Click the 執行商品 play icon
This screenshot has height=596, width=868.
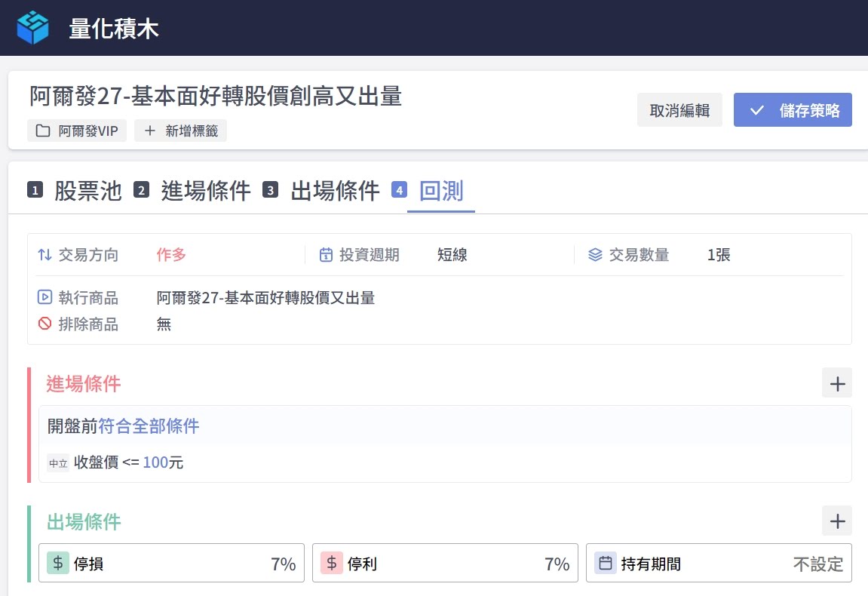(44, 297)
